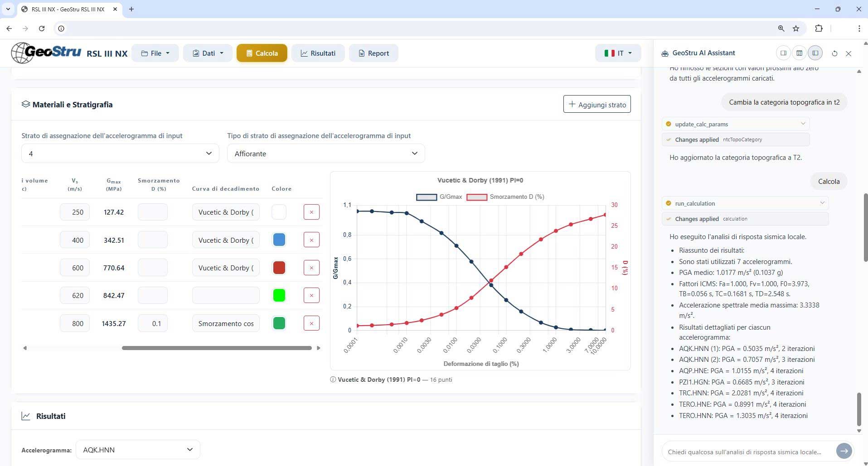Remove the layer with Vs 800
868x466 pixels.
click(311, 323)
